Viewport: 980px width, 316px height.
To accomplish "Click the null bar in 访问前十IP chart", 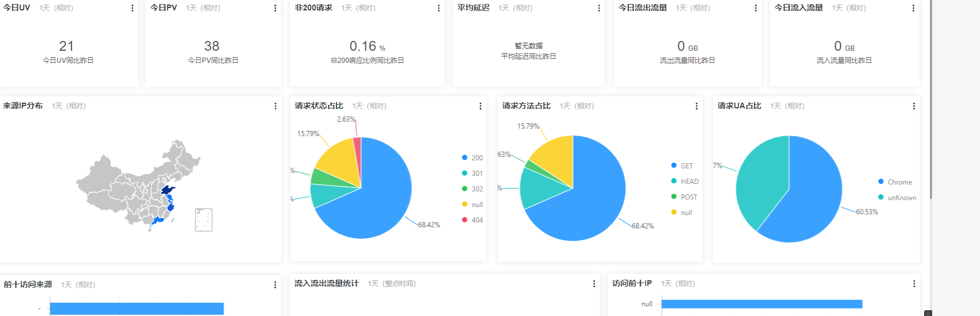I will [761, 304].
